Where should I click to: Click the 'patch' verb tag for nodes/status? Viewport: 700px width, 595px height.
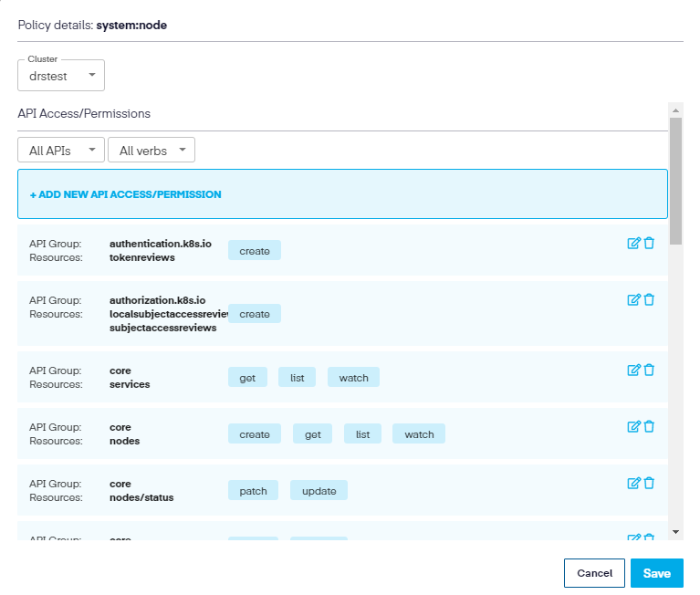pos(253,491)
